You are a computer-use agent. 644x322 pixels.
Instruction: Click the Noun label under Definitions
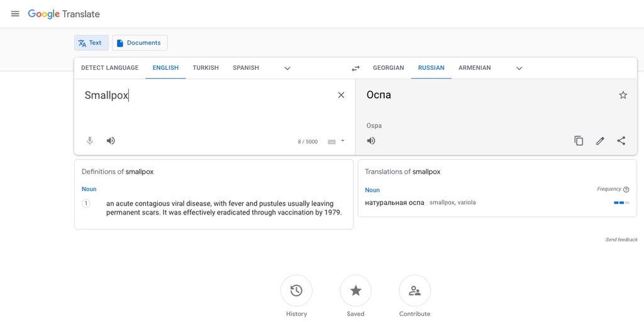coord(89,189)
